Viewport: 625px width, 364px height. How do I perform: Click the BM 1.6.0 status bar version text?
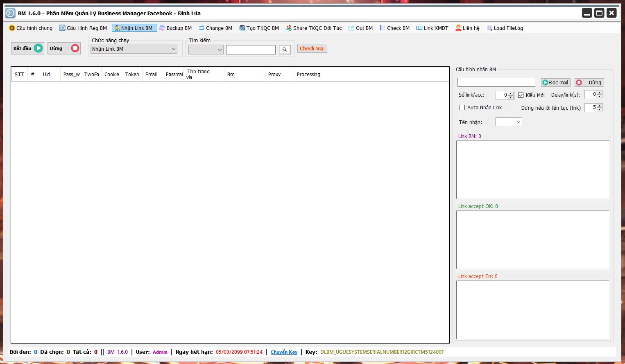118,352
